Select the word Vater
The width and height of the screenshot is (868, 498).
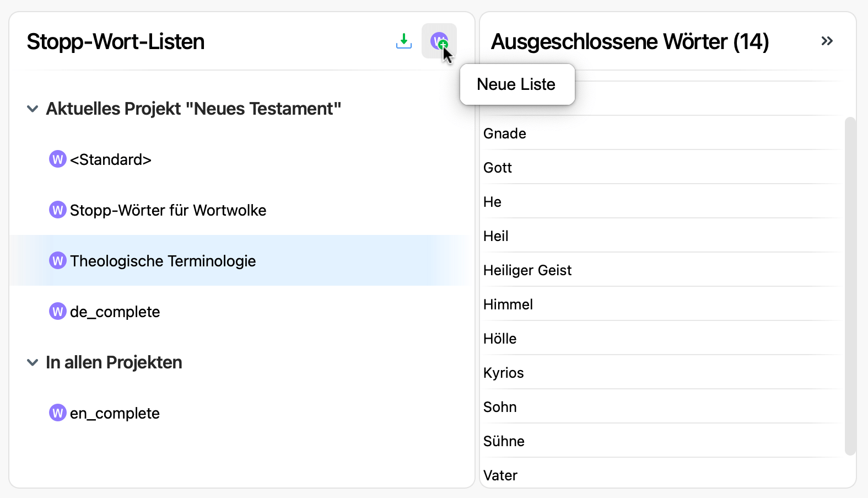click(x=661, y=474)
